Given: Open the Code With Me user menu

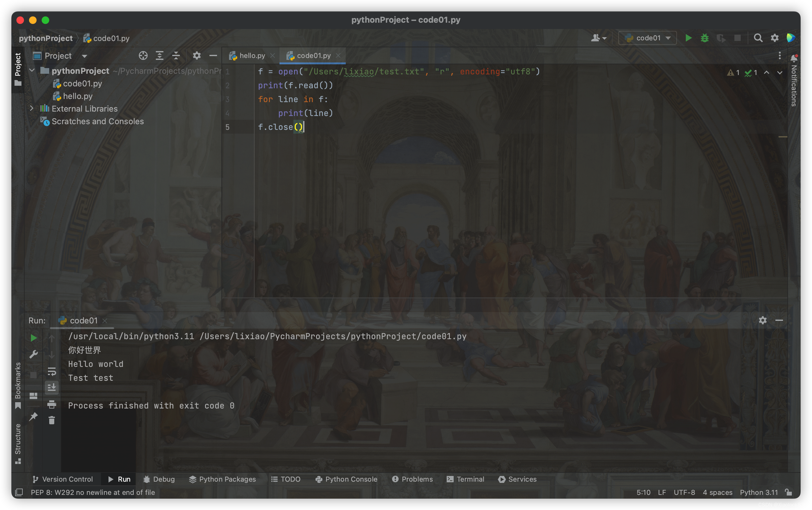Looking at the screenshot, I should pos(598,38).
